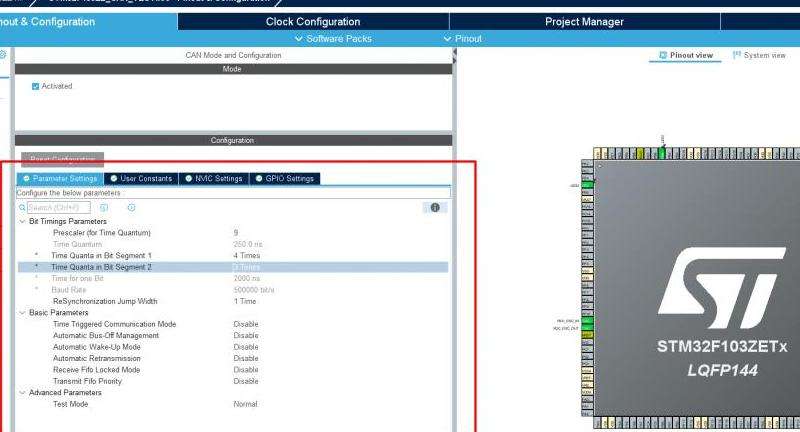Open the Pinout dropdown menu

coord(462,39)
